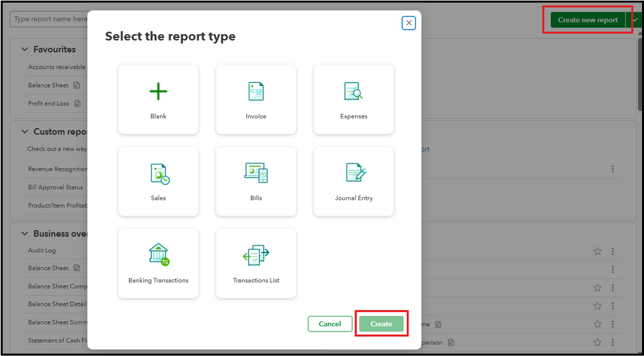Choose the Invoice report type

[256, 99]
